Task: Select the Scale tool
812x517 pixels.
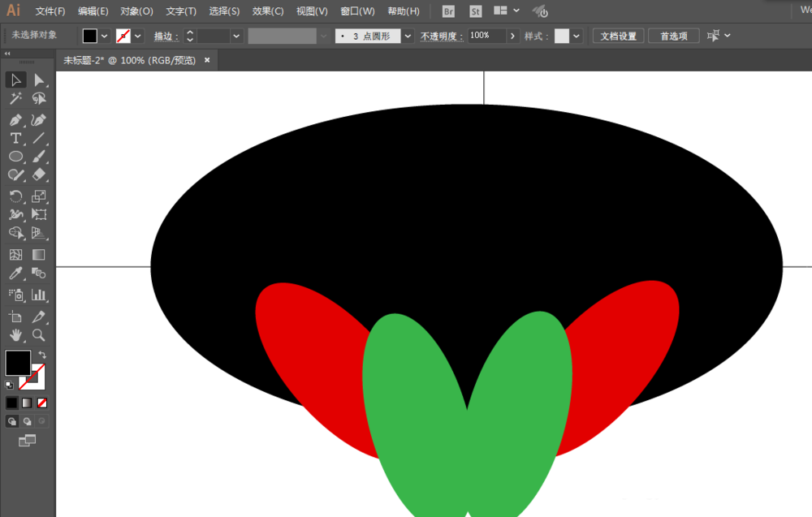Action: tap(39, 196)
